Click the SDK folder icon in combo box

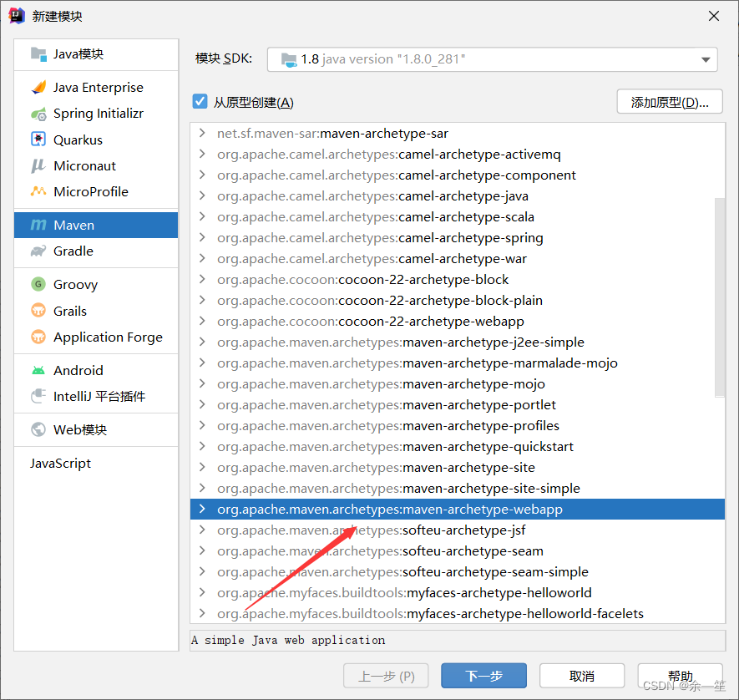click(288, 60)
